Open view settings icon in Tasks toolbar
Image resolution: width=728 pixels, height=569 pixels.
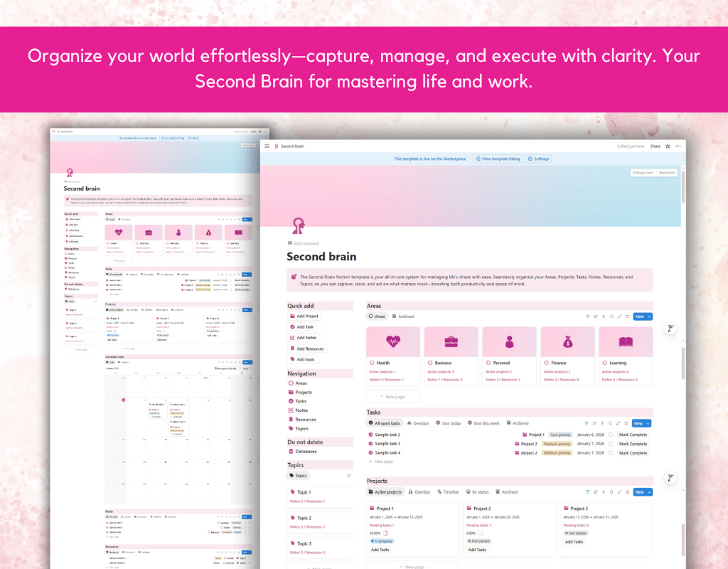[x=626, y=423]
